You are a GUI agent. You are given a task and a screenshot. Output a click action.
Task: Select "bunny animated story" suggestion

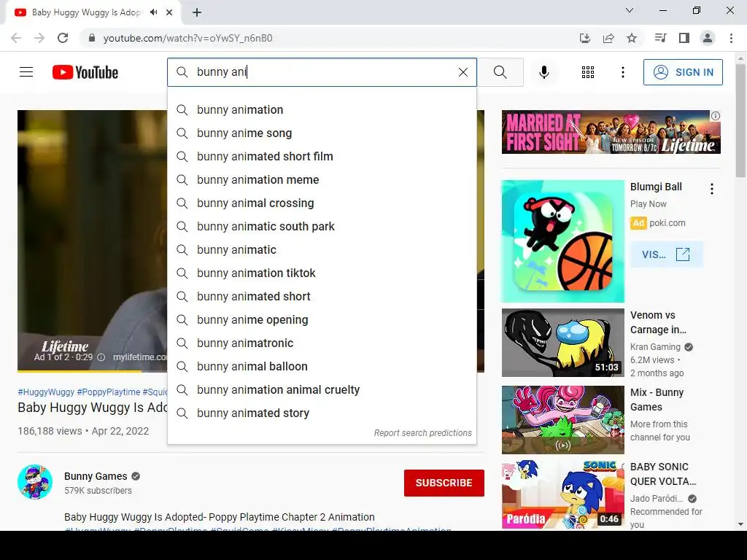pos(322,413)
